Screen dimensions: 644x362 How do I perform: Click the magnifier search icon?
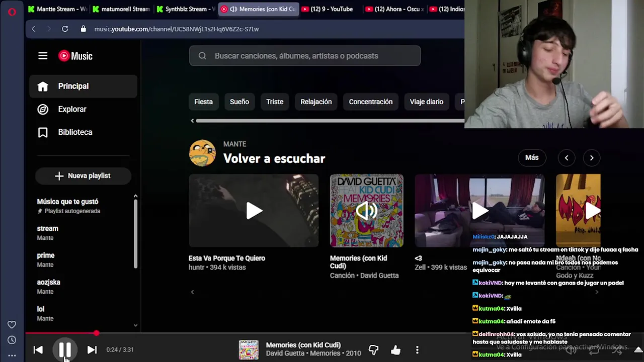(202, 56)
